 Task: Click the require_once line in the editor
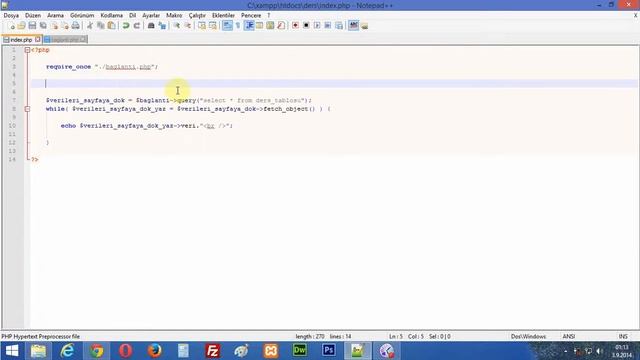tap(102, 67)
